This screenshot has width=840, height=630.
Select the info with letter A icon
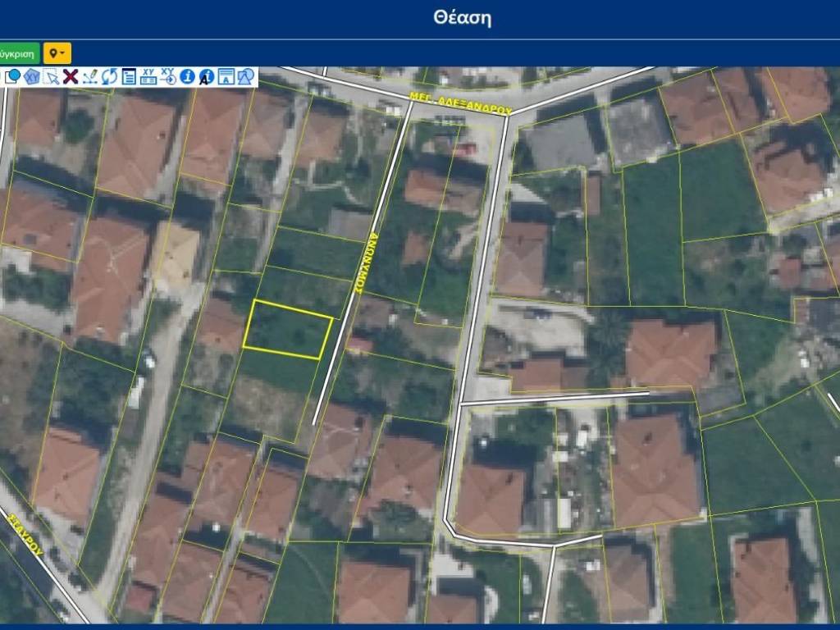207,76
